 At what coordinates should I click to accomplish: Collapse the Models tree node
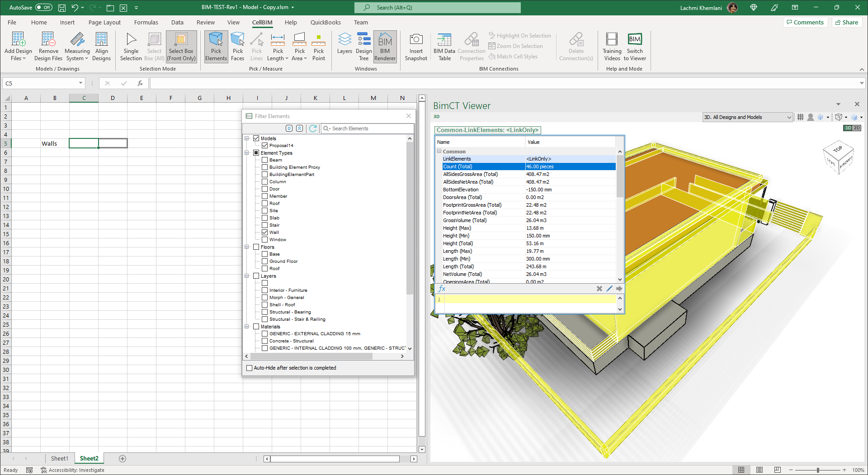coord(247,138)
